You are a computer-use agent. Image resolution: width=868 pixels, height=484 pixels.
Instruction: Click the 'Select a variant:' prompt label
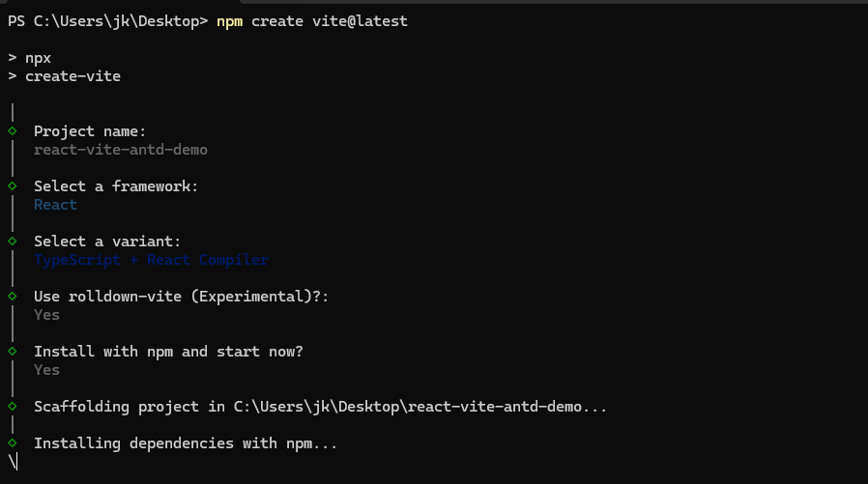coord(107,242)
